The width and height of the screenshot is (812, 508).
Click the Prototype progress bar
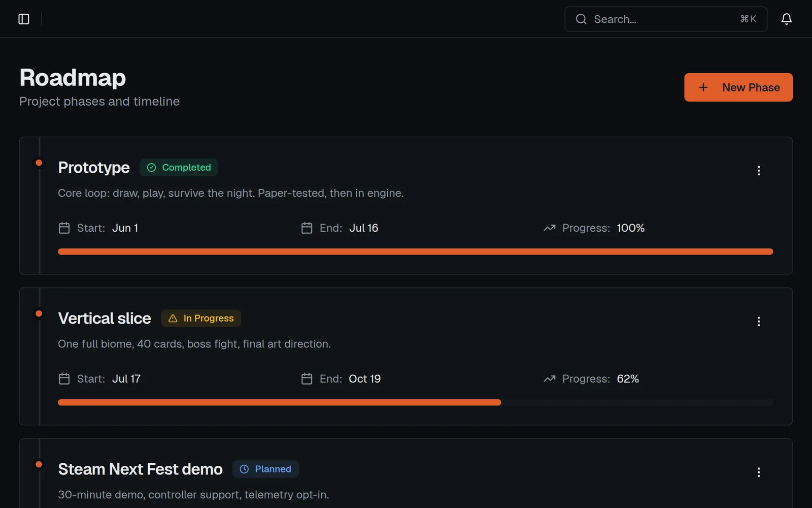click(x=415, y=252)
